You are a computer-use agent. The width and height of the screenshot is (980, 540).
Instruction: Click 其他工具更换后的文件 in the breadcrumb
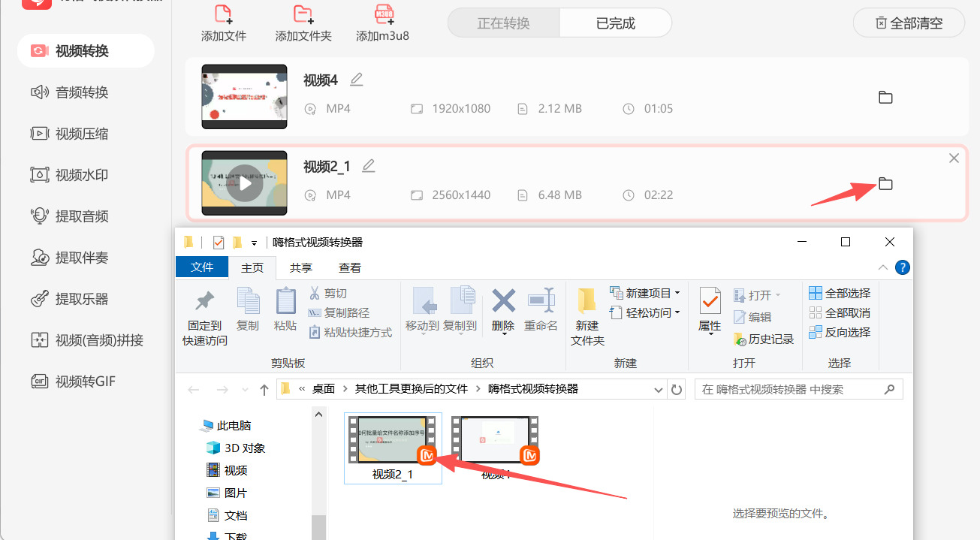[x=412, y=389]
